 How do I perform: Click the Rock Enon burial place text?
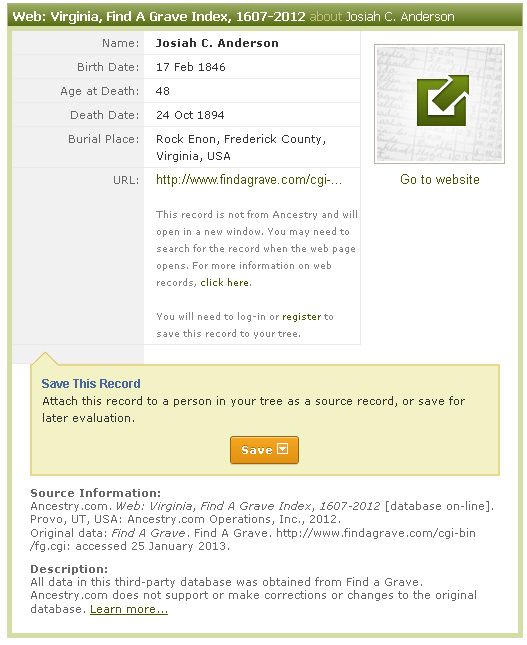pos(241,147)
